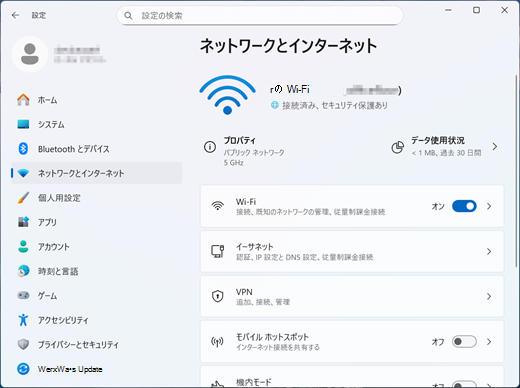Enable the mobile hotspot toggle
This screenshot has width=520, height=388.
click(x=464, y=342)
